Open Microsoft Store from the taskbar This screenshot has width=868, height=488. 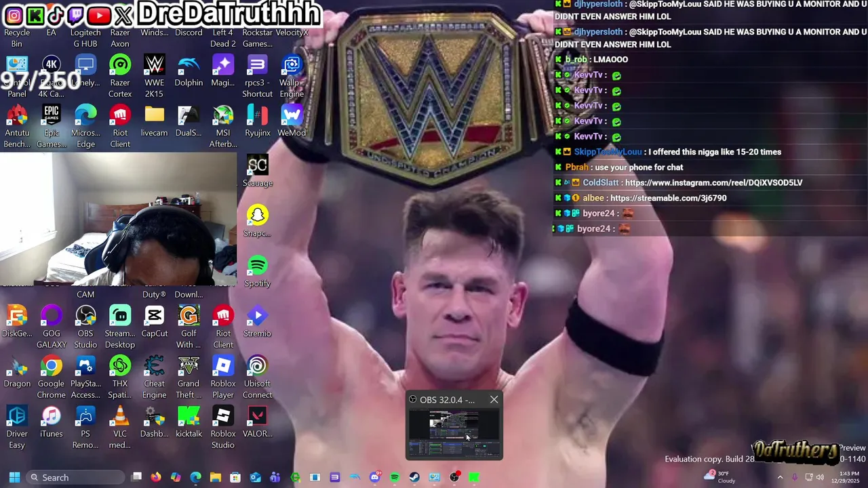(x=235, y=477)
